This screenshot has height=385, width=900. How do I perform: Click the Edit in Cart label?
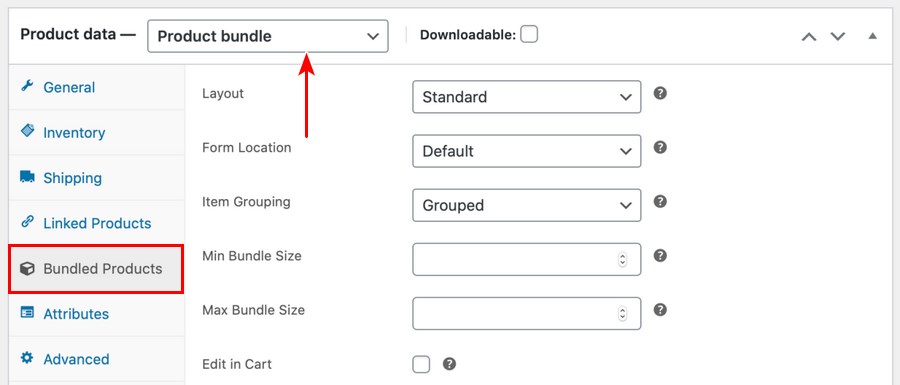(x=237, y=364)
